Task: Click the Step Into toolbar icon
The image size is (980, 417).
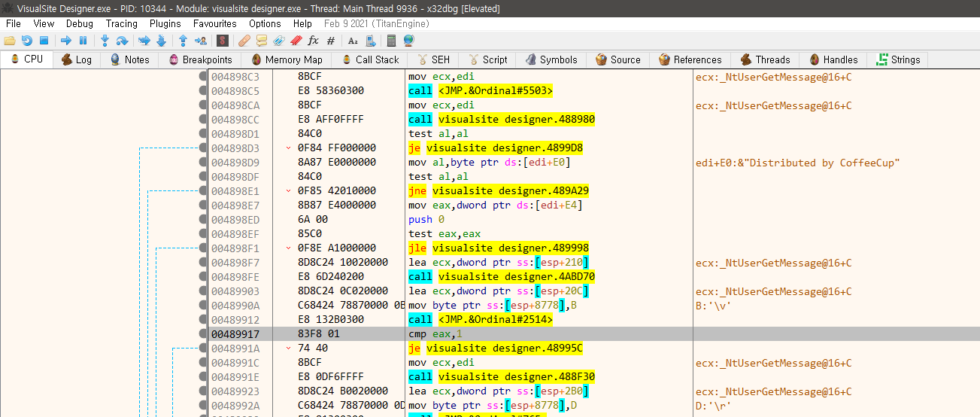Action: click(105, 41)
